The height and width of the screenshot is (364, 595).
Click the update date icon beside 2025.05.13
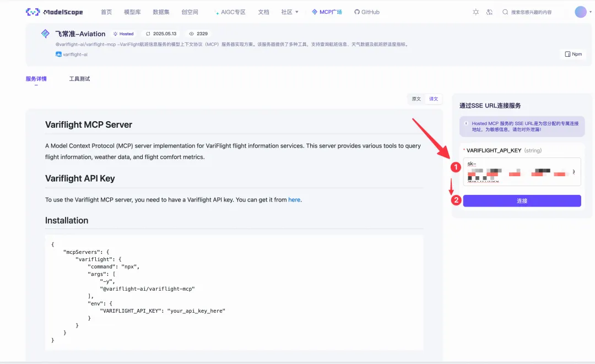[x=148, y=34]
